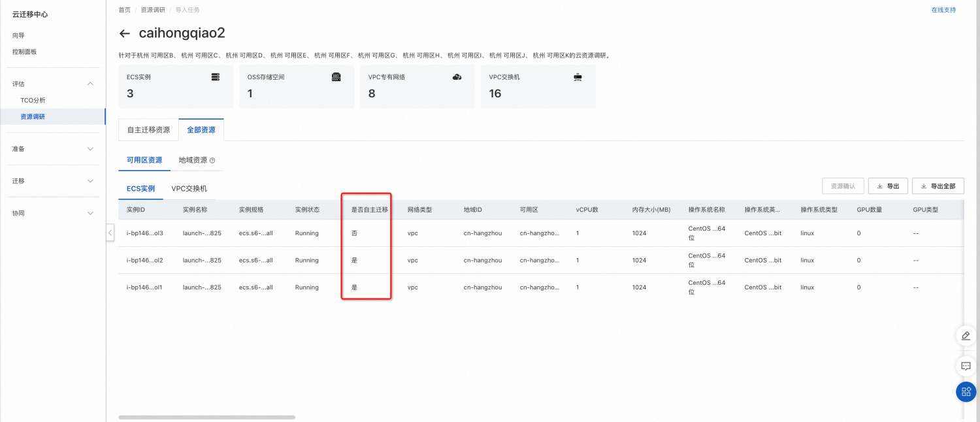Click the 网络类型 column header

pos(420,210)
